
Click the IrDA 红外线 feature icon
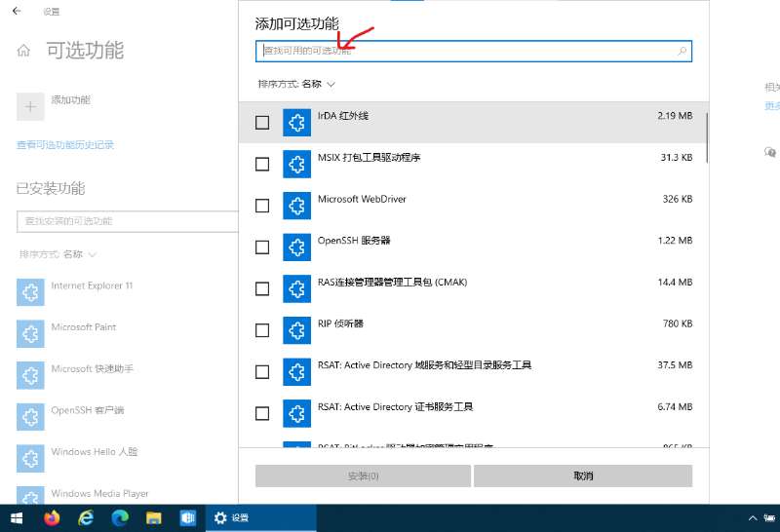(297, 123)
